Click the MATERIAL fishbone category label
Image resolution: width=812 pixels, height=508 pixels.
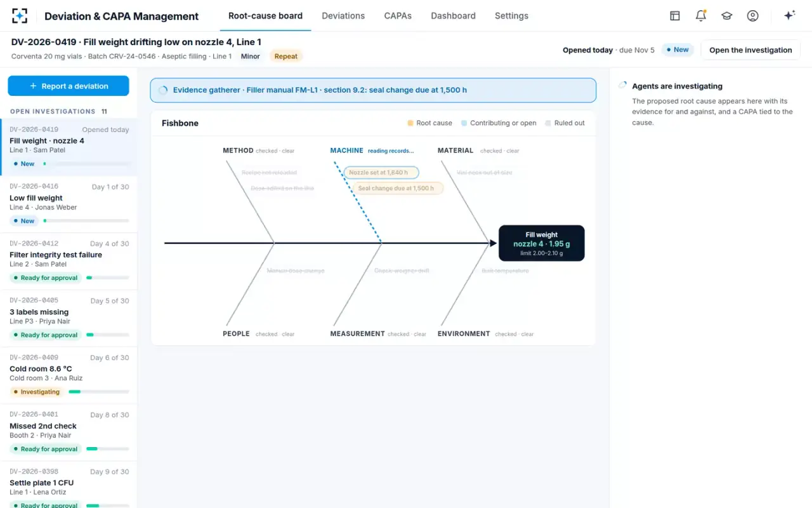(x=455, y=150)
